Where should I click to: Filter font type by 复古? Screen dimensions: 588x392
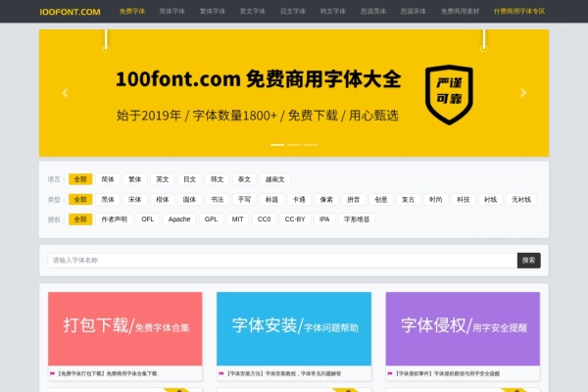tap(409, 200)
